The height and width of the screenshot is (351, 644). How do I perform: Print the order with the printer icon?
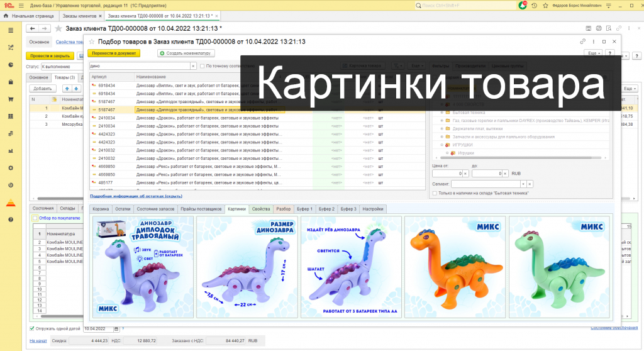pyautogui.click(x=599, y=28)
